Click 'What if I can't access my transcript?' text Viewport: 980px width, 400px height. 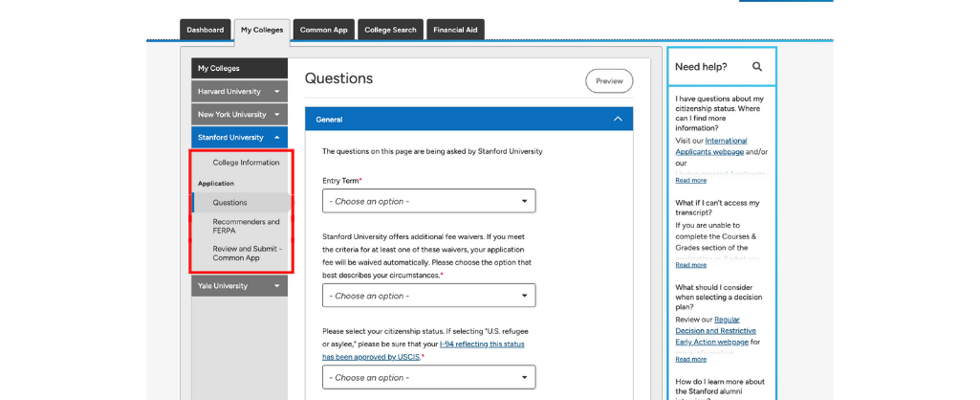pyautogui.click(x=717, y=208)
